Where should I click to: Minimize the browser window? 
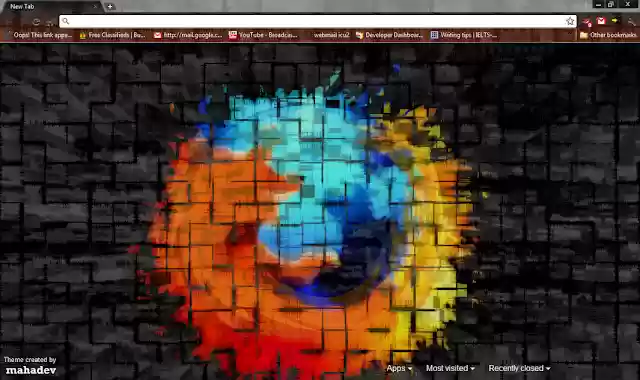(598, 4)
